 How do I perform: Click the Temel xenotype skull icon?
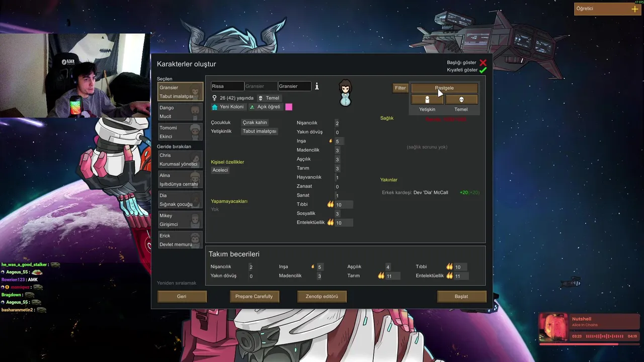pos(261,98)
